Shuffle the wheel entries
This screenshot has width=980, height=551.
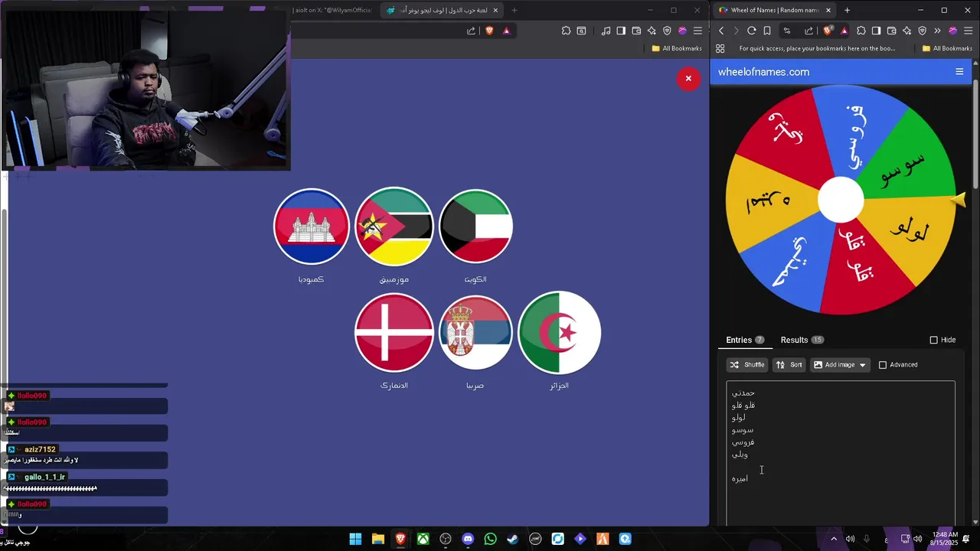[747, 365]
